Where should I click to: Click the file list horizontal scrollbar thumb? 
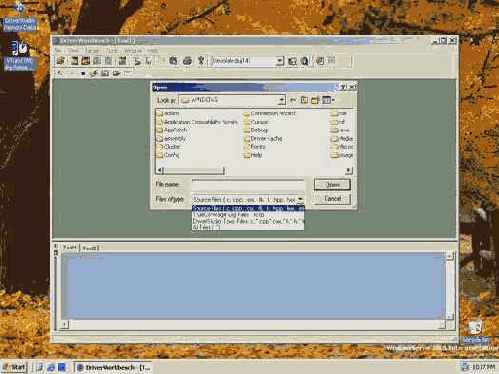194,171
